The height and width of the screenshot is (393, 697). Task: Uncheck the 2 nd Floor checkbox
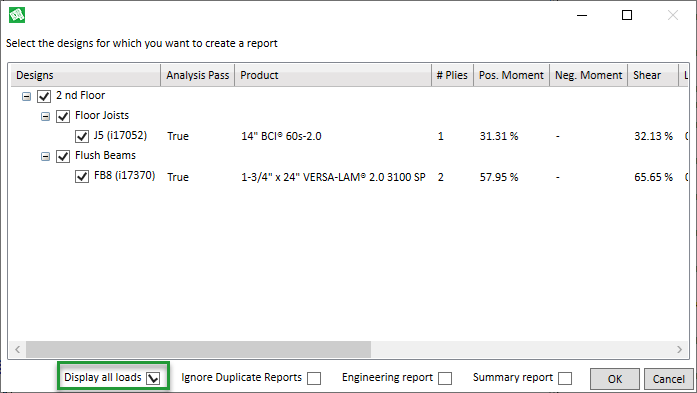pyautogui.click(x=44, y=96)
